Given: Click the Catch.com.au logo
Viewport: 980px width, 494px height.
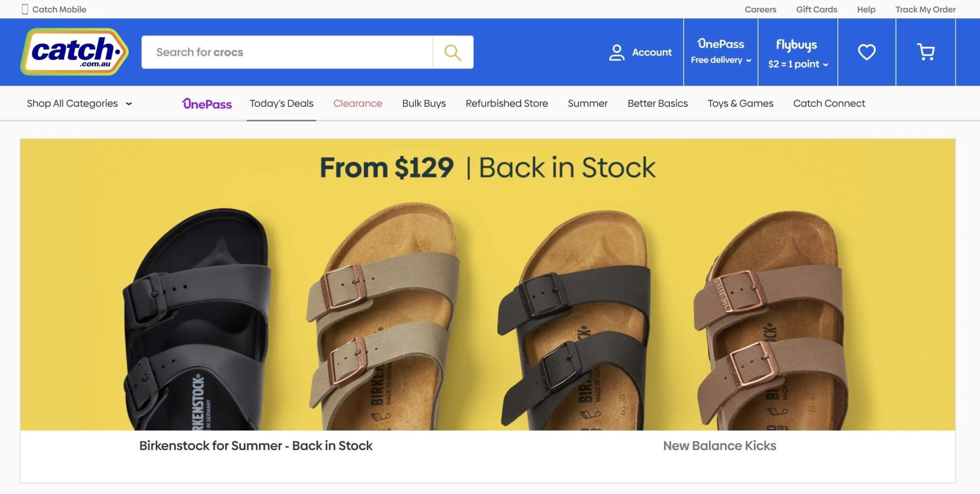Looking at the screenshot, I should pos(76,51).
